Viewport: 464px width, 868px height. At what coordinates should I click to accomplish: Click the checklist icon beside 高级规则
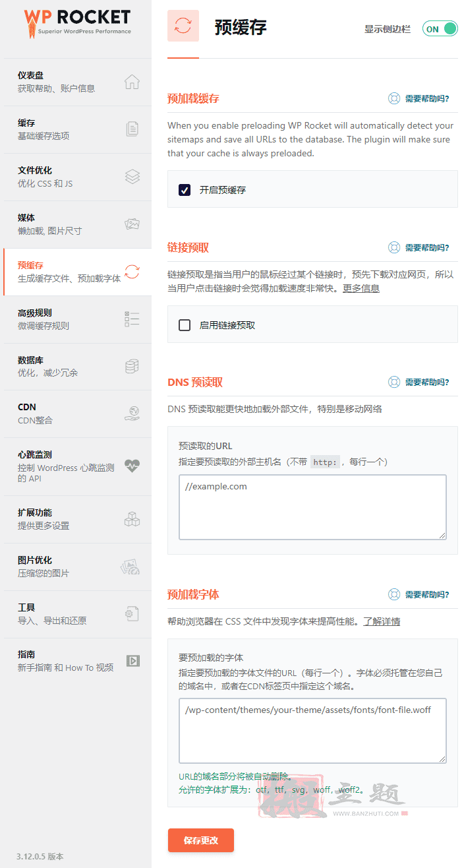(132, 319)
